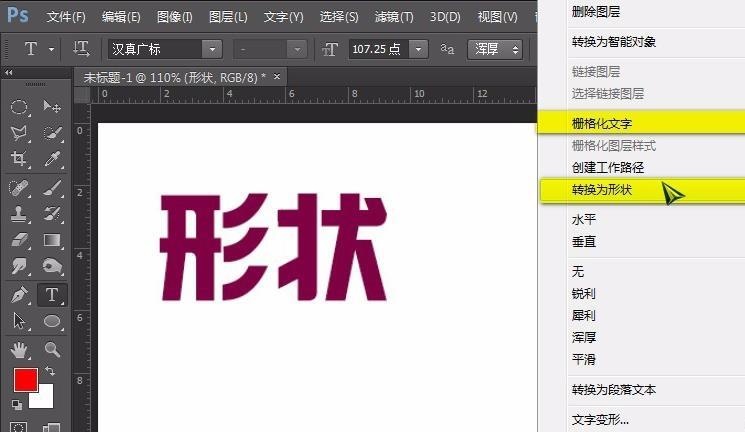Click the red foreground color swatch
This screenshot has width=745, height=432.
click(26, 379)
